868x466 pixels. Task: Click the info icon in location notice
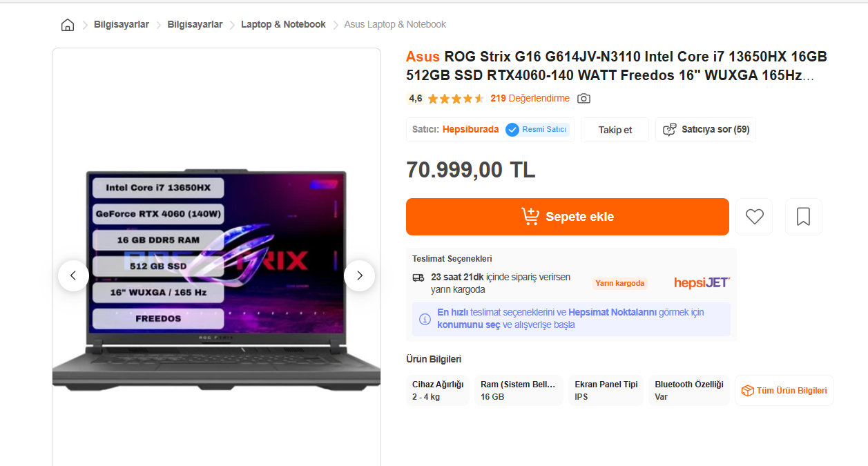click(425, 319)
